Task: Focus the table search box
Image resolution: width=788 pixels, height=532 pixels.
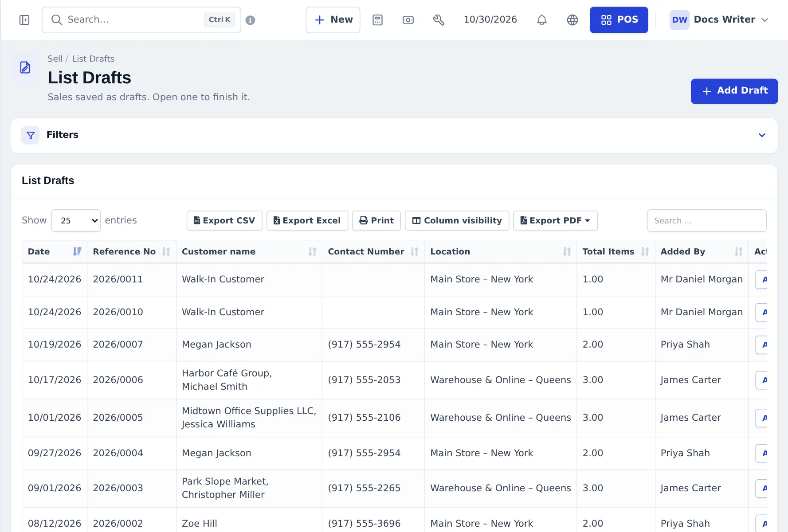Action: click(707, 220)
